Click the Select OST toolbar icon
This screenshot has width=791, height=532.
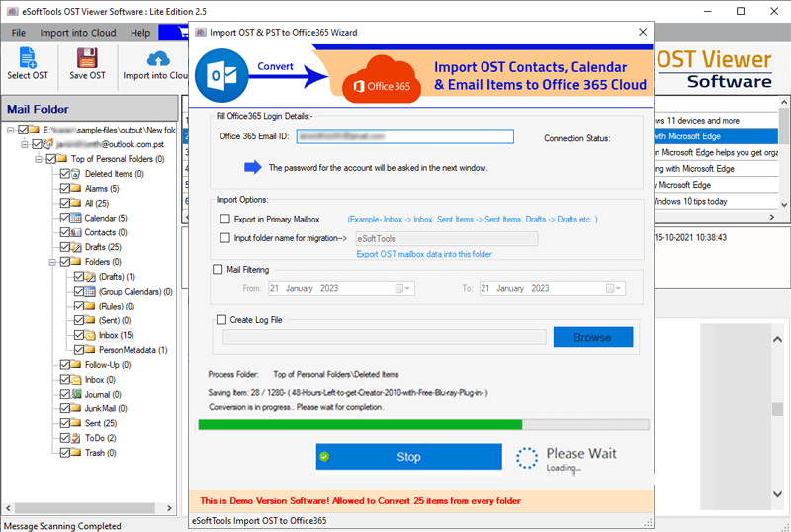point(28,58)
